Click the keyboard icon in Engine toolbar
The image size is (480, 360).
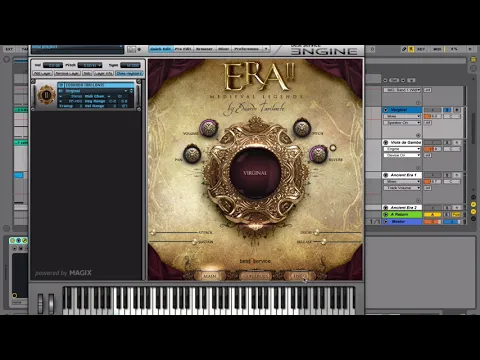[131, 49]
